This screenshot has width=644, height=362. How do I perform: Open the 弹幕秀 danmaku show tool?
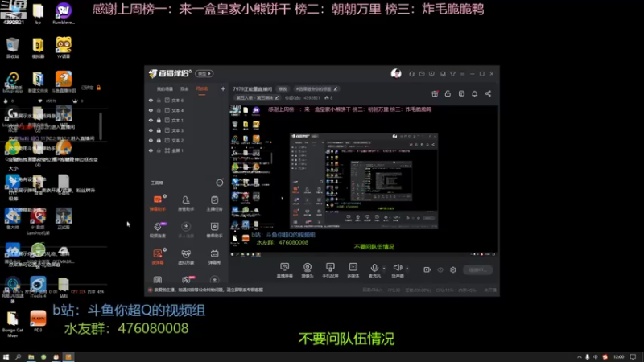(214, 257)
